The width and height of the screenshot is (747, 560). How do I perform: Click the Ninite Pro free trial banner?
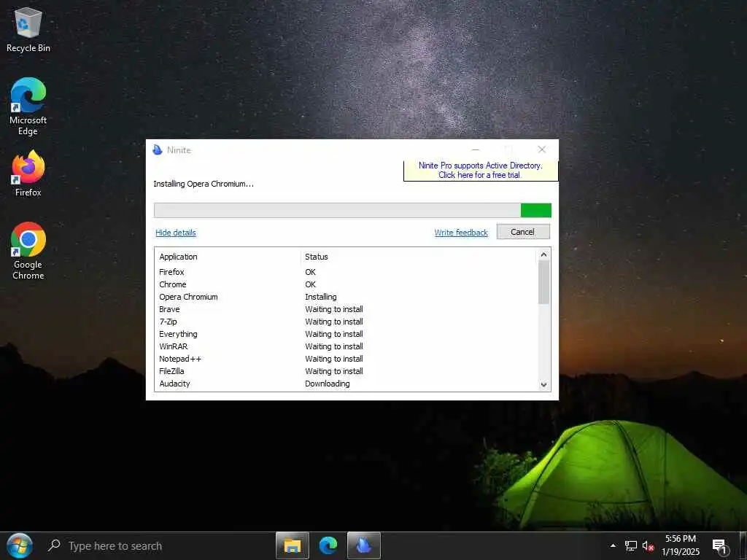coord(480,170)
